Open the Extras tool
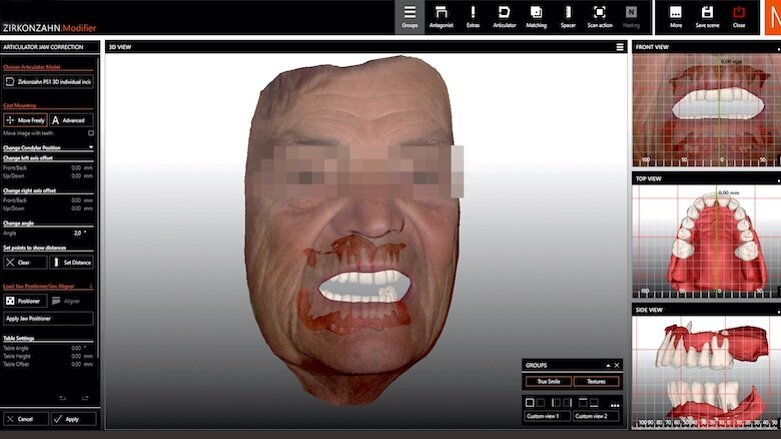This screenshot has width=781, height=439. tap(473, 16)
